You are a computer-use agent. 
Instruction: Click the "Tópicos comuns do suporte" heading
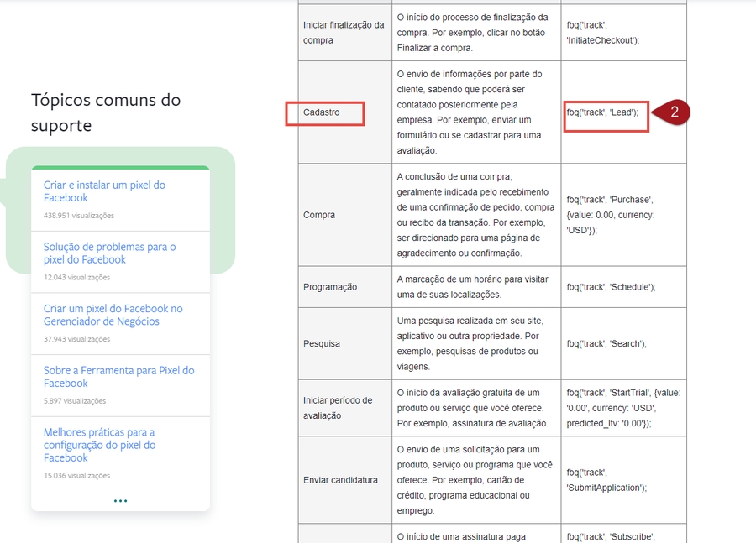pyautogui.click(x=106, y=112)
